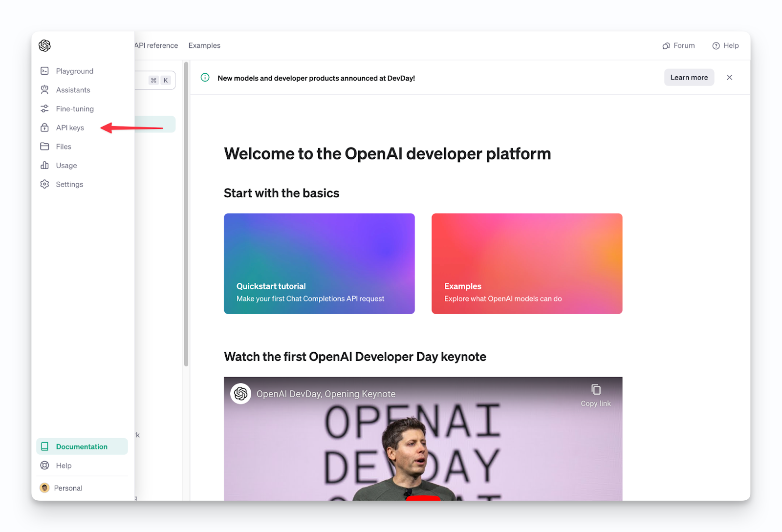Click the Help link in top right
This screenshot has width=782, height=532.
coord(726,45)
